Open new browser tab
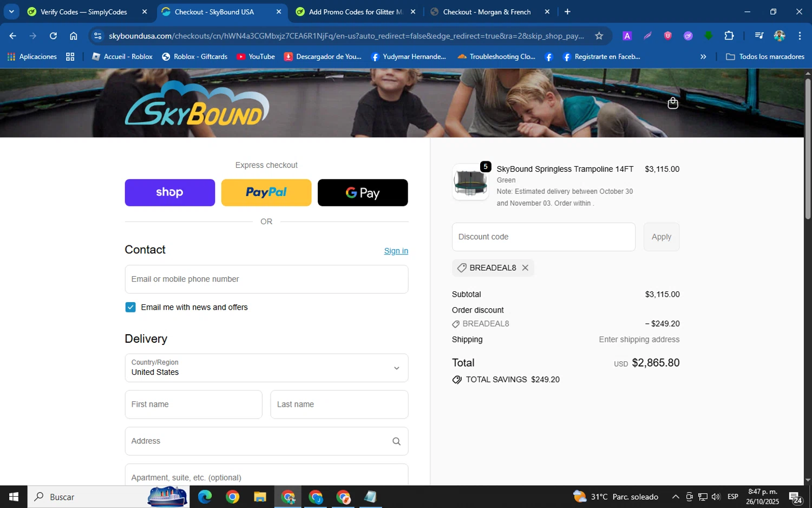Screen dimensions: 812x508 pyautogui.click(x=567, y=12)
